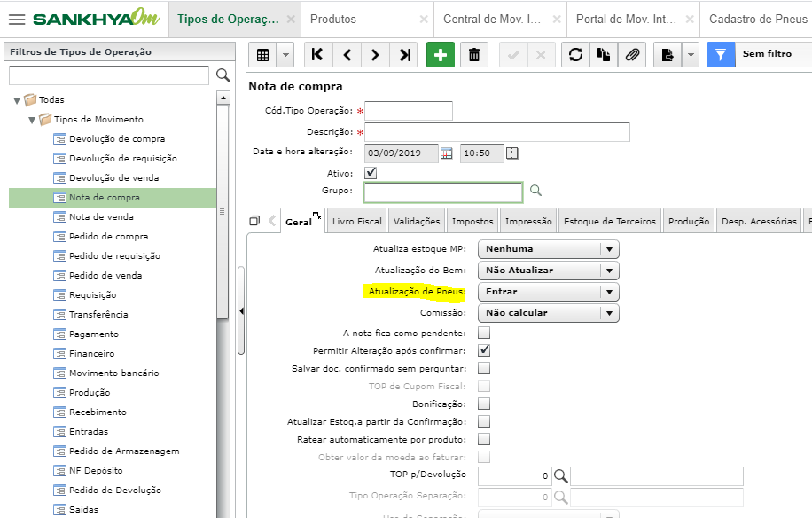Toggle the Ativo checkbox
Viewport: 812px width, 518px height.
click(371, 173)
